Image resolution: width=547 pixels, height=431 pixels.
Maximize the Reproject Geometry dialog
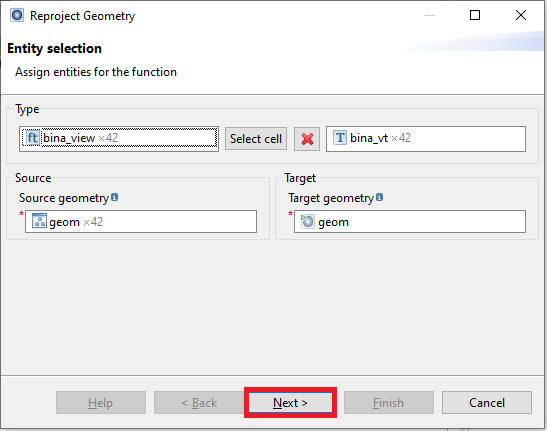(x=475, y=15)
